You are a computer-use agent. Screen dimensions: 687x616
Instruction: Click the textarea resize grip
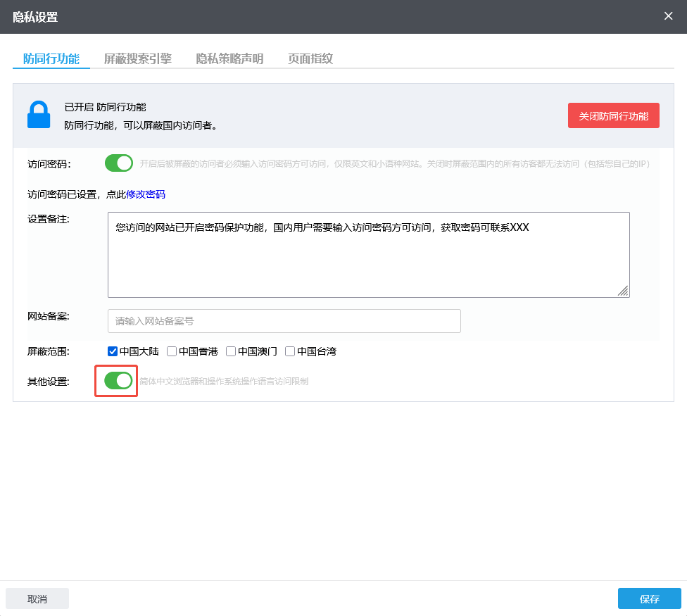(624, 291)
